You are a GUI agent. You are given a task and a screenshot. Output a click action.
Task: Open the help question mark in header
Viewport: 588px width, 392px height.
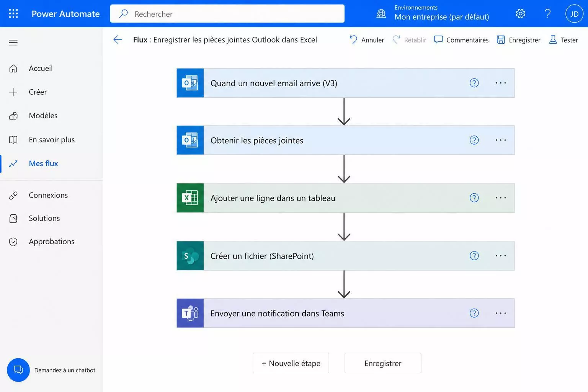pos(548,14)
